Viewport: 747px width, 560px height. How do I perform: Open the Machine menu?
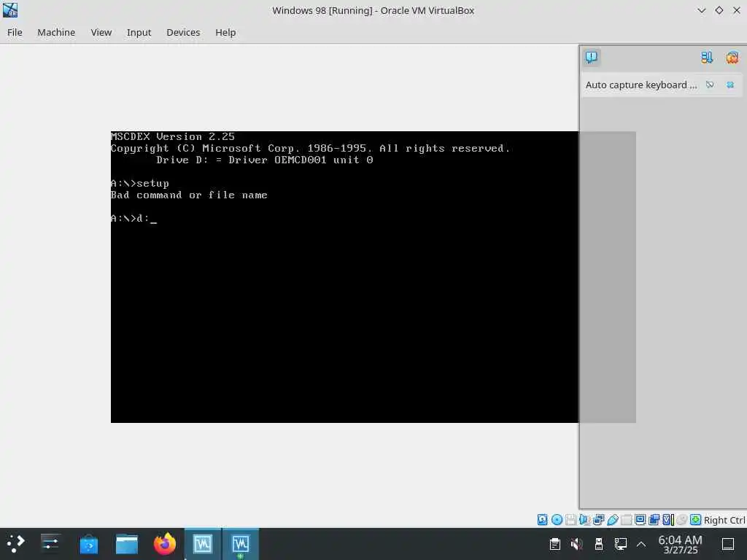56,32
